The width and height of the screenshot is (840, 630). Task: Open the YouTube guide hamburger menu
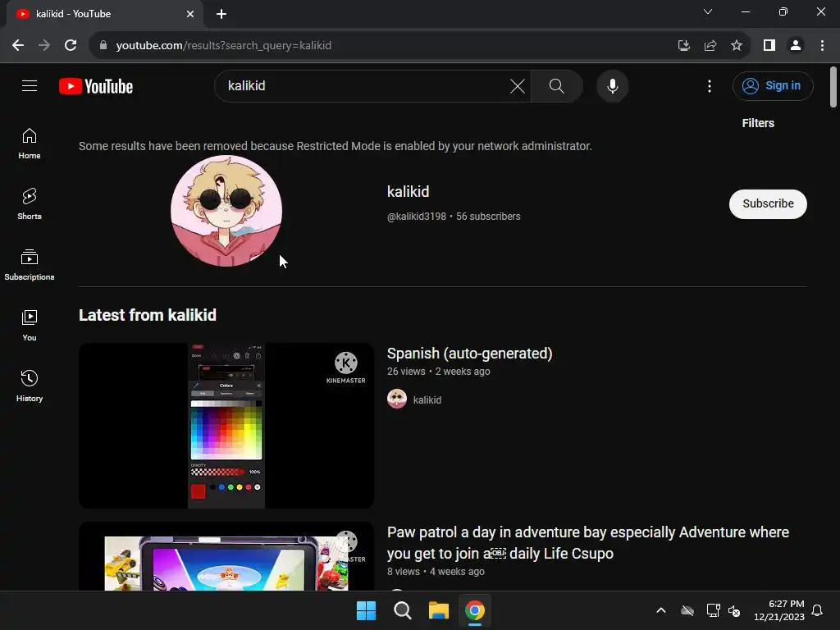[x=30, y=85]
